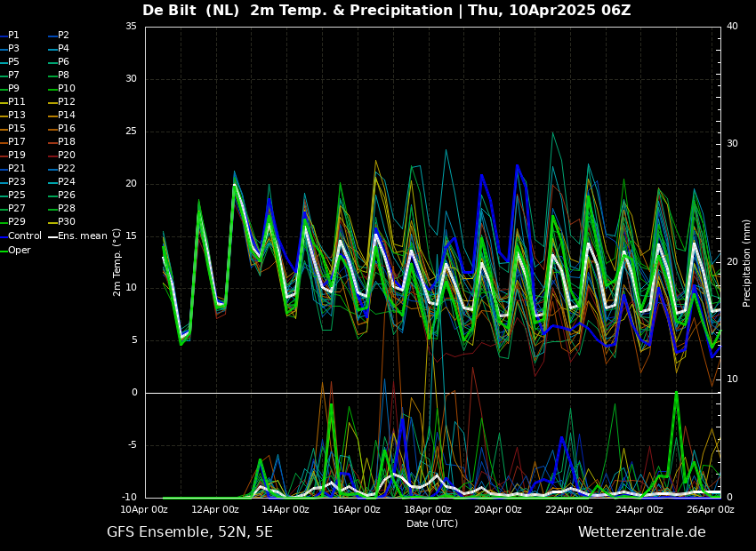Select the Ens. mean legend entry
Image resolution: width=756 pixels, height=551 pixels.
pos(77,236)
